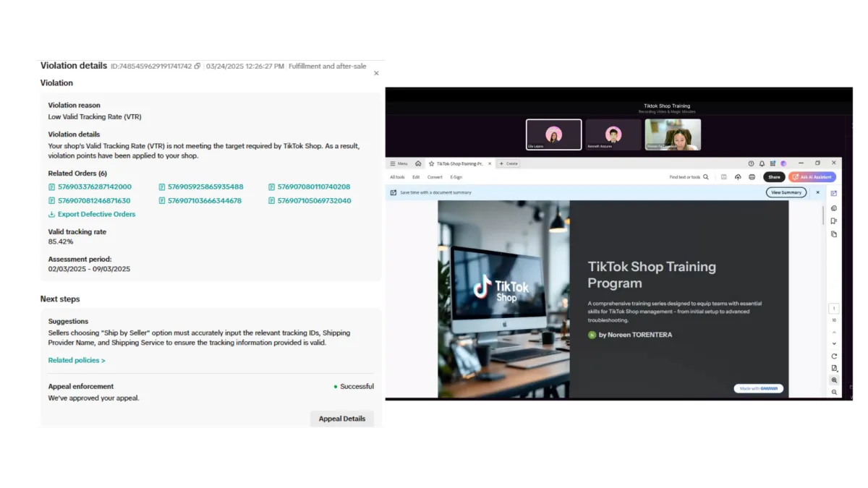Click Export Defective Orders link
The height and width of the screenshot is (488, 868).
92,215
